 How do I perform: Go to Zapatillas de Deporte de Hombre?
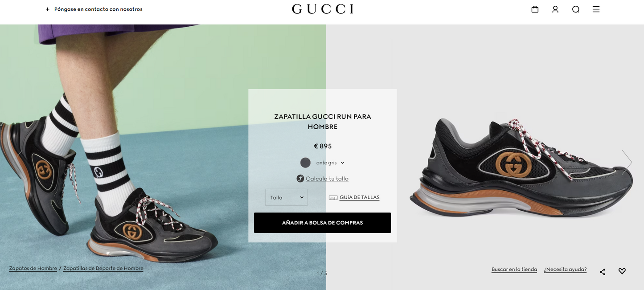[x=103, y=269]
